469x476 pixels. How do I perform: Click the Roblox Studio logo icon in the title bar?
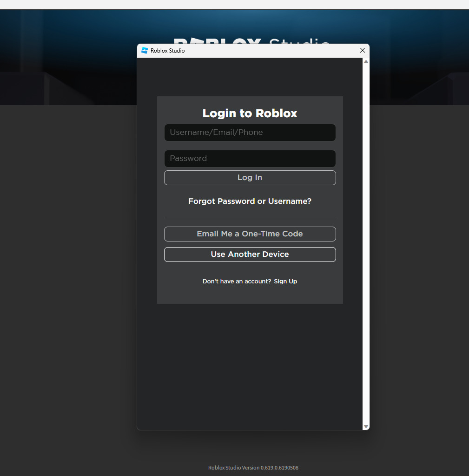coord(144,50)
